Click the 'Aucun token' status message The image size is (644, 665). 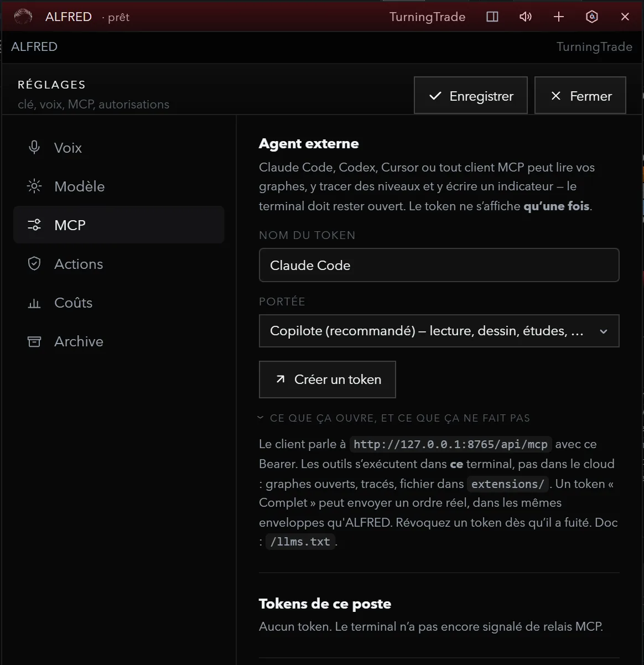431,627
